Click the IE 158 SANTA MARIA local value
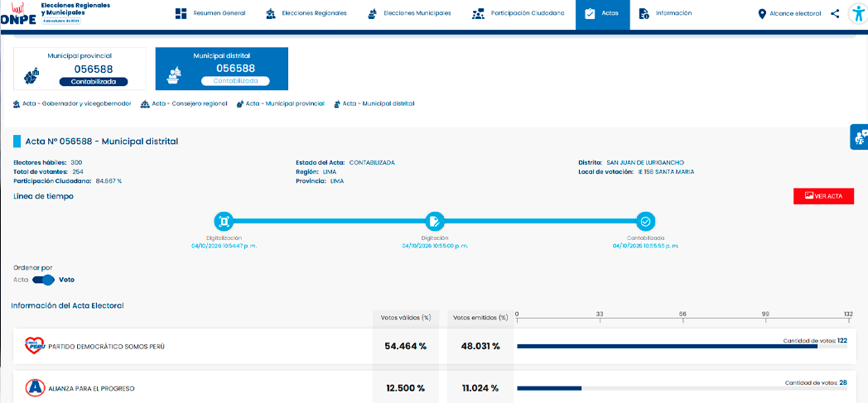868x403 pixels. [665, 172]
